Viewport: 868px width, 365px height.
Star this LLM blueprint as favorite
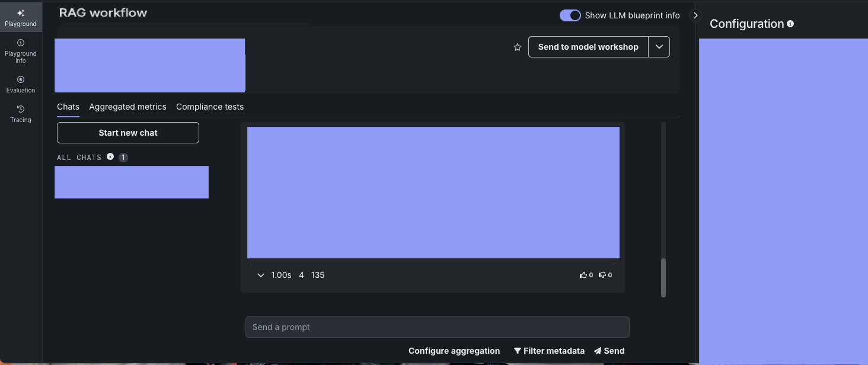pos(518,47)
